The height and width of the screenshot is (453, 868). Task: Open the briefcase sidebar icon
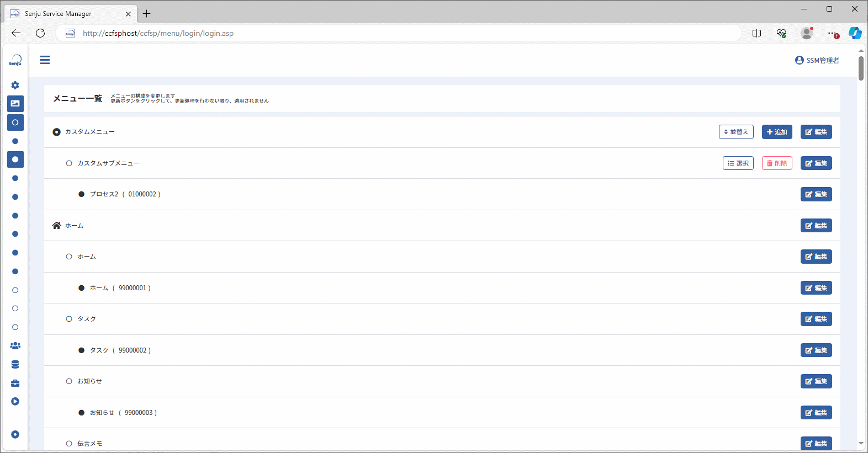point(15,383)
